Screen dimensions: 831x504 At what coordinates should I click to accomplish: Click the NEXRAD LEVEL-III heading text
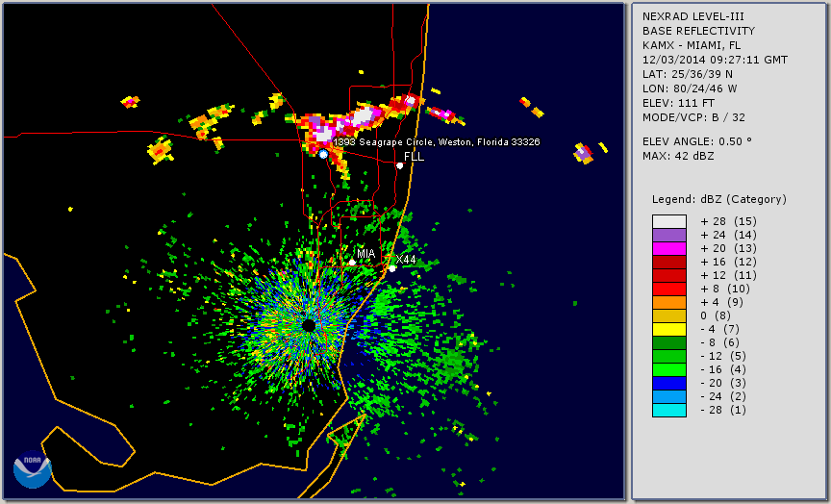(x=693, y=17)
